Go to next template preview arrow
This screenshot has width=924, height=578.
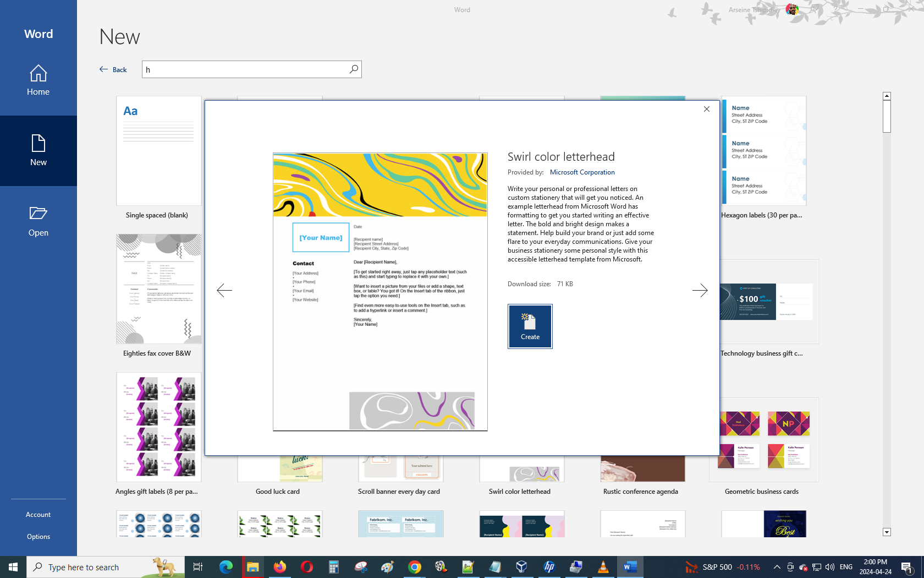click(700, 290)
